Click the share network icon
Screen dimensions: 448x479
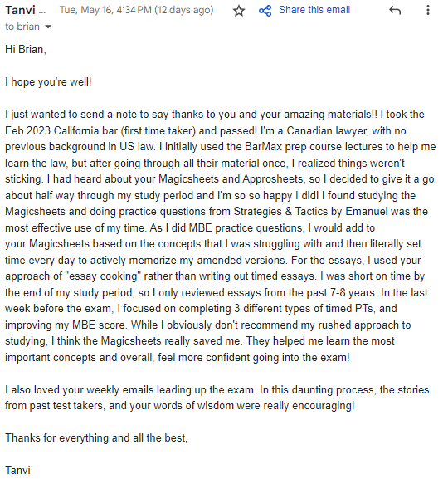265,11
